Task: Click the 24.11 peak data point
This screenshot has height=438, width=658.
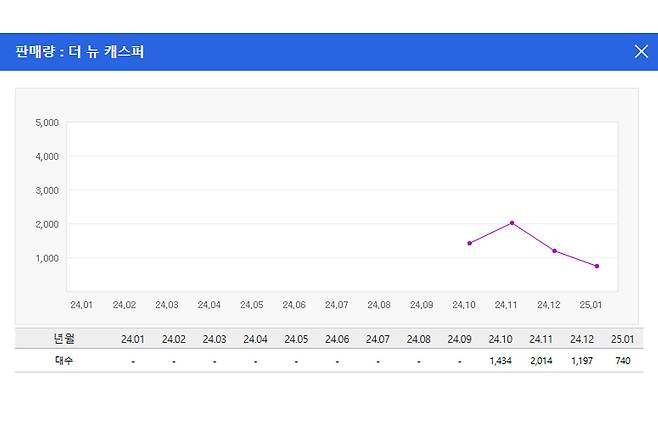Action: tap(512, 223)
